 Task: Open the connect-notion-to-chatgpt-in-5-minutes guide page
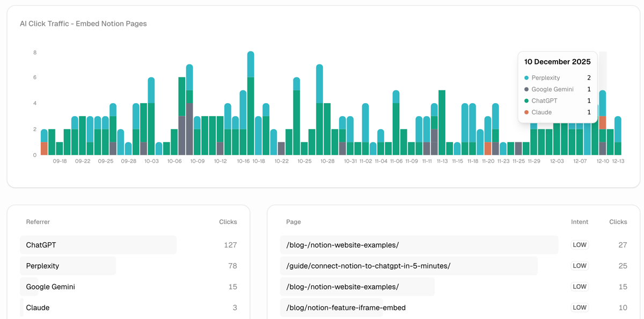368,266
